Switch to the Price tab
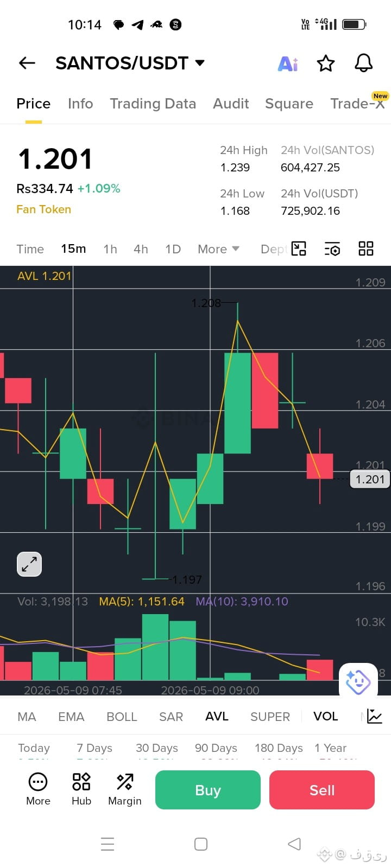Image resolution: width=391 pixels, height=868 pixels. (34, 104)
